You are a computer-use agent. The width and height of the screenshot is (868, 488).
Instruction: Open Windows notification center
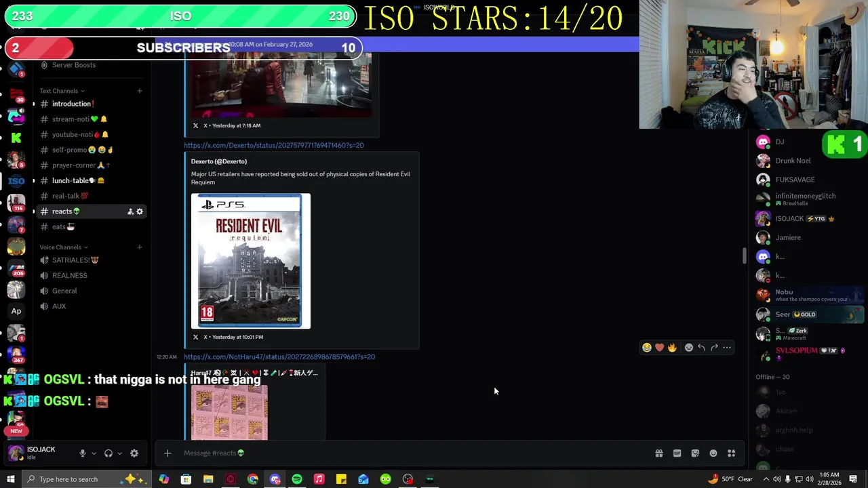pos(853,479)
